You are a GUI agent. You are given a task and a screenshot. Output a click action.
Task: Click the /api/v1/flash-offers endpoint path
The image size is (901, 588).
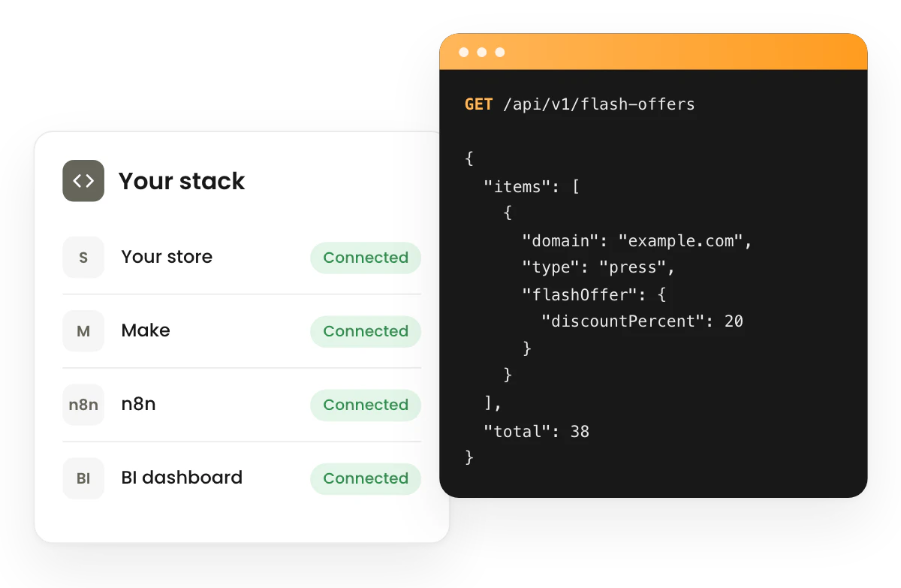(599, 104)
